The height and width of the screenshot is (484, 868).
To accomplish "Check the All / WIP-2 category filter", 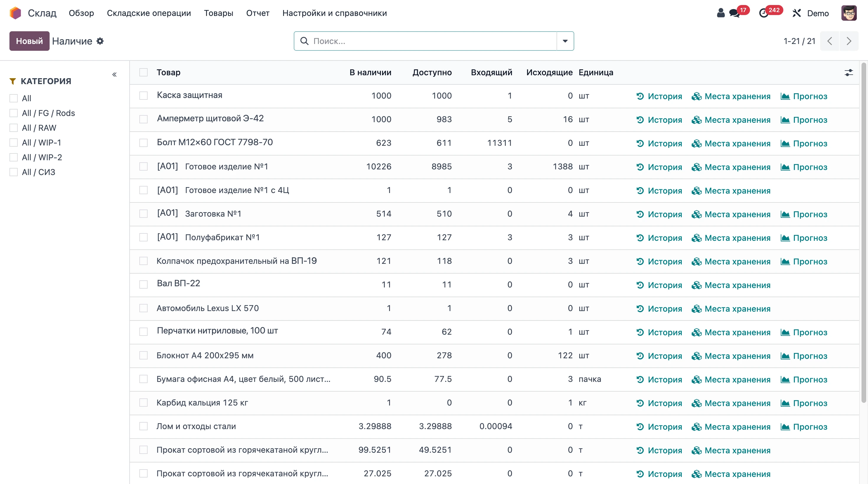I will pos(14,157).
